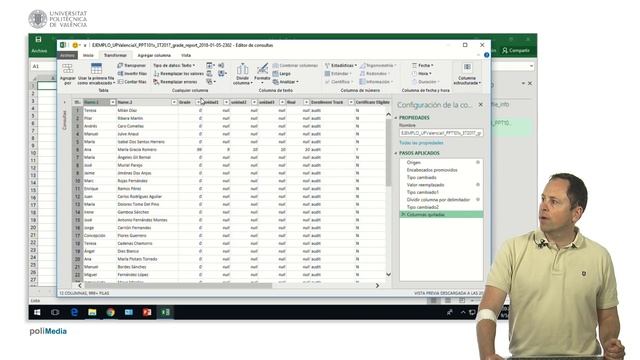The image size is (640, 360).
Task: Collapse the PROPIEDADES section
Action: point(396,118)
